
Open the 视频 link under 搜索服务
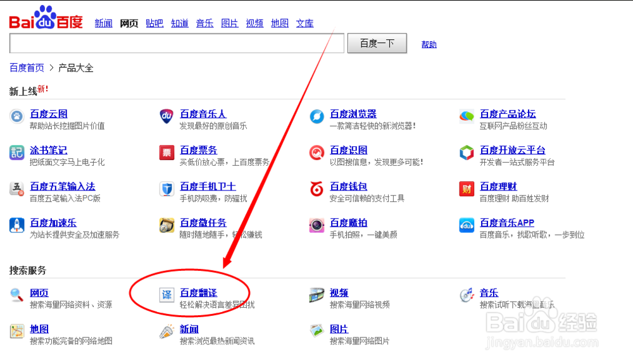pyautogui.click(x=339, y=292)
